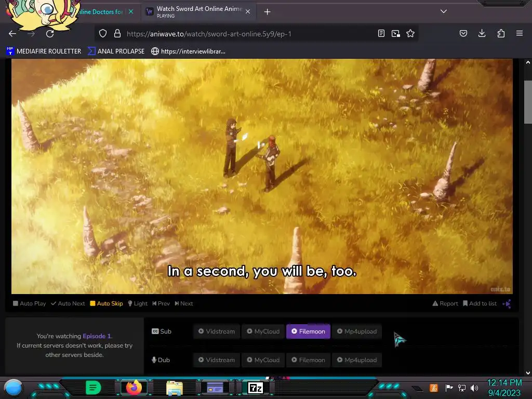
Task: Select the Sub MyCloud server
Action: coord(263,331)
